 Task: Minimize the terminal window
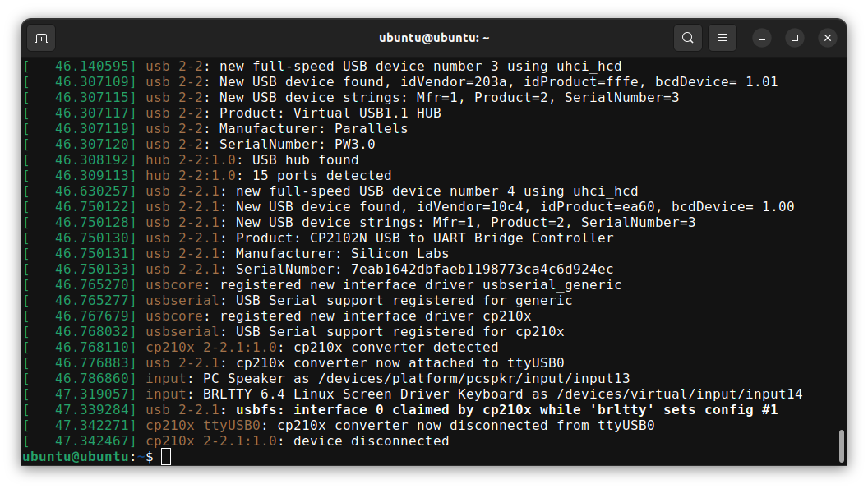tap(762, 38)
